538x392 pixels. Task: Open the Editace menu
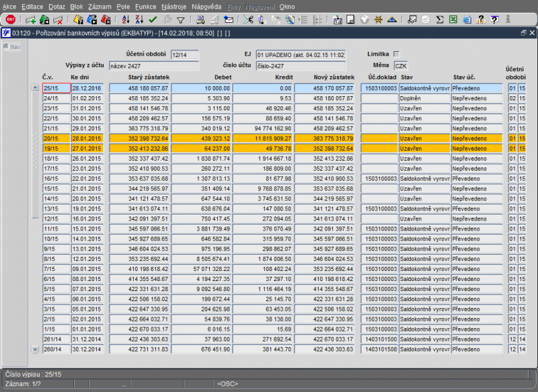(x=32, y=5)
